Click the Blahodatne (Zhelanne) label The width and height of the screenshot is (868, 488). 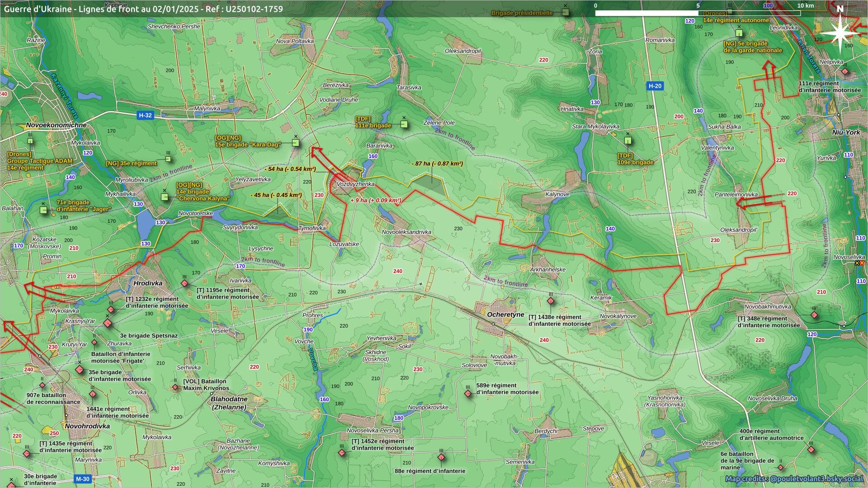pos(229,403)
